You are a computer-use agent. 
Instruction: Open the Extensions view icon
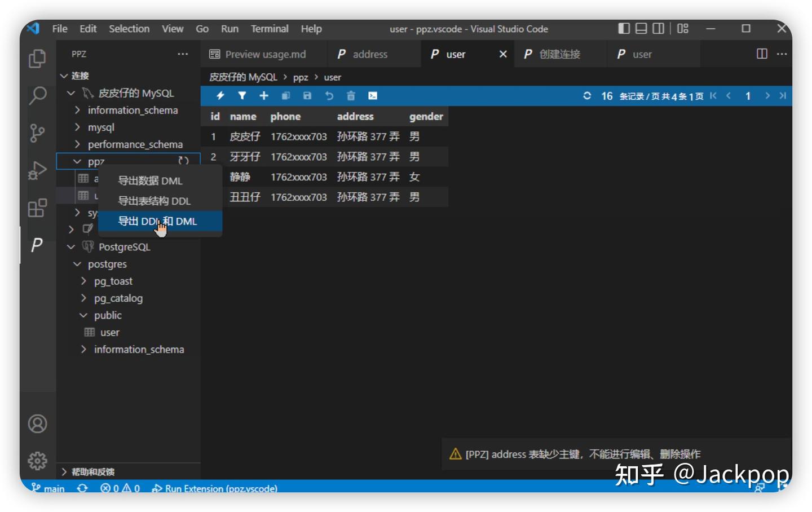pos(37,209)
